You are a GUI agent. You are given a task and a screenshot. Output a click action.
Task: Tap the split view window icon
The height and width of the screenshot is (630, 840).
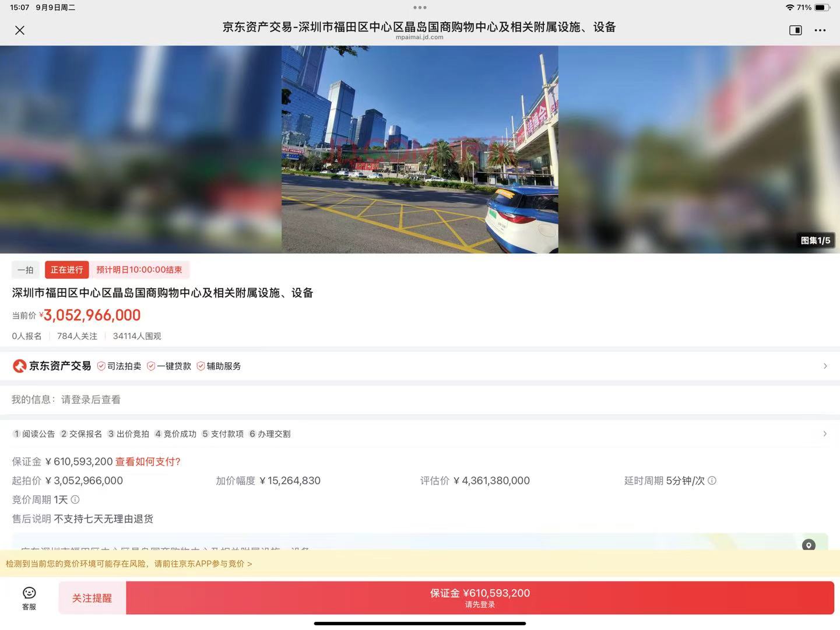795,30
